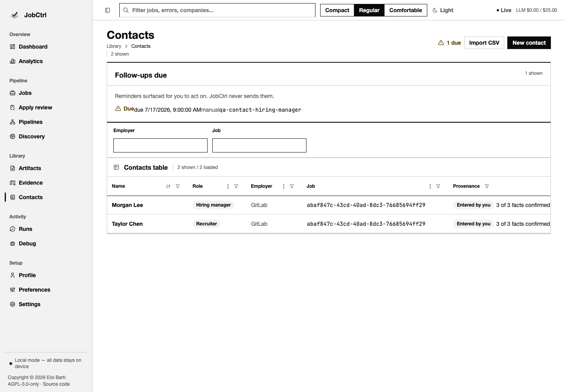Click the JobCtrl logo
The width and height of the screenshot is (565, 392).
click(15, 15)
